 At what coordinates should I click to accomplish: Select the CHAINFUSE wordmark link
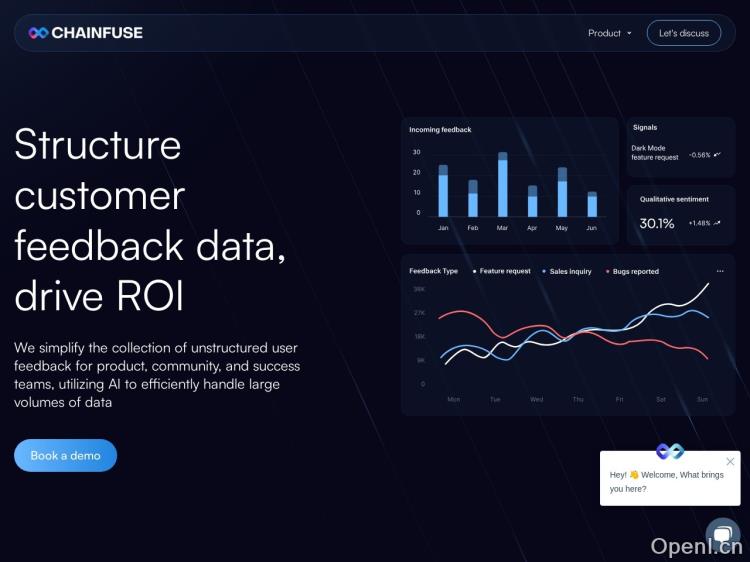click(x=97, y=33)
